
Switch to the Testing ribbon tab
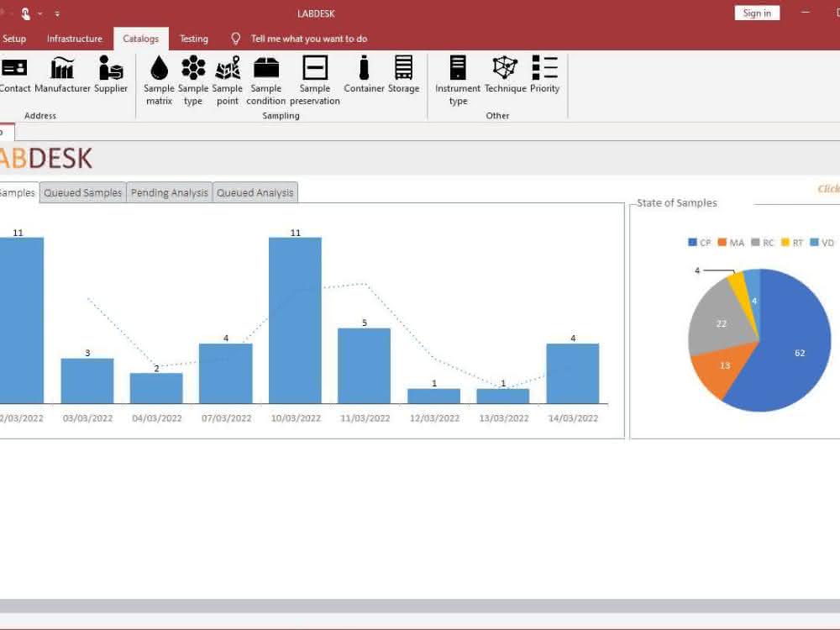click(193, 39)
